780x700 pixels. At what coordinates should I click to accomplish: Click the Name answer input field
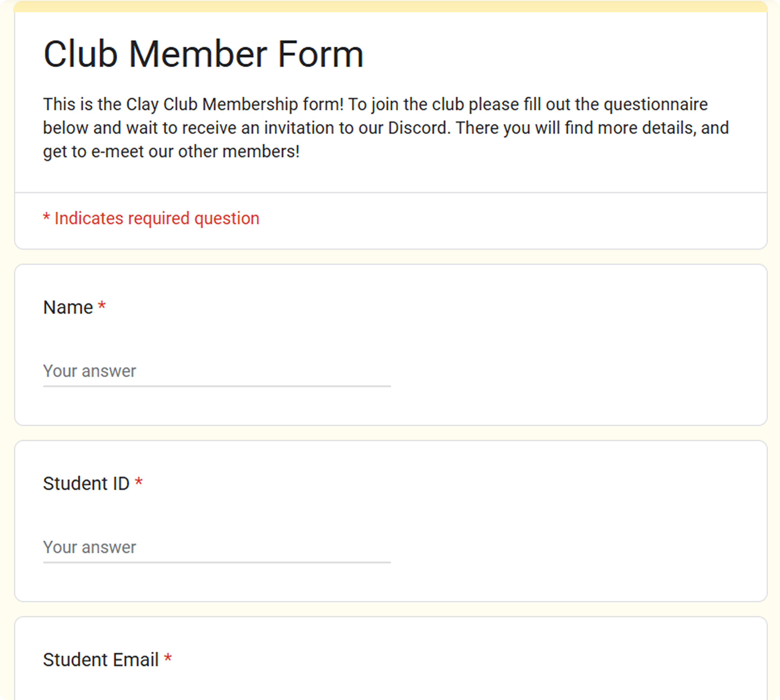(x=215, y=371)
